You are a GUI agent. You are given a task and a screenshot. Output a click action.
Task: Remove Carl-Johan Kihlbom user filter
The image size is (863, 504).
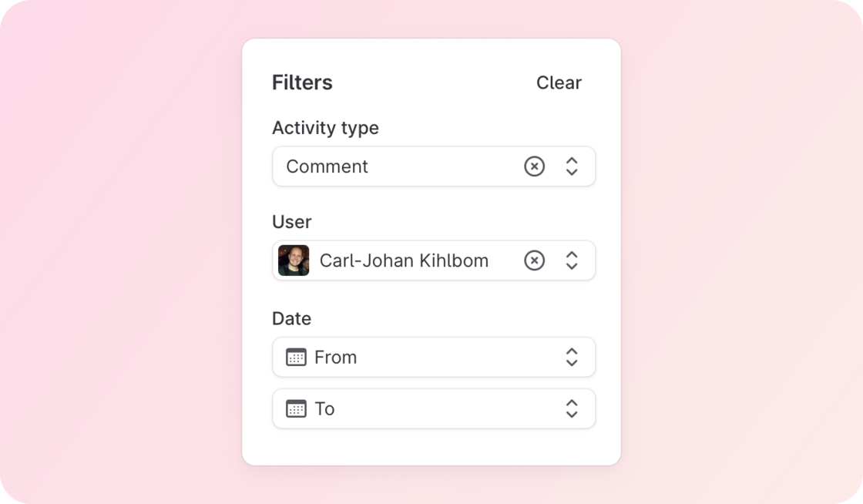(534, 260)
